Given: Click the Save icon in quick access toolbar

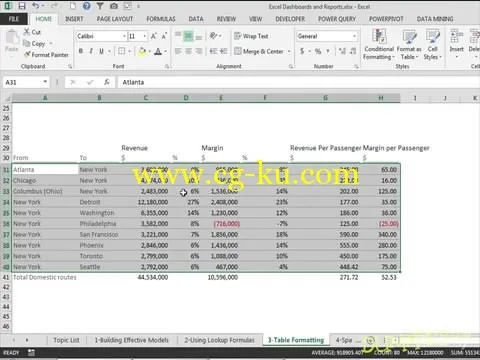Looking at the screenshot, I should point(22,6).
